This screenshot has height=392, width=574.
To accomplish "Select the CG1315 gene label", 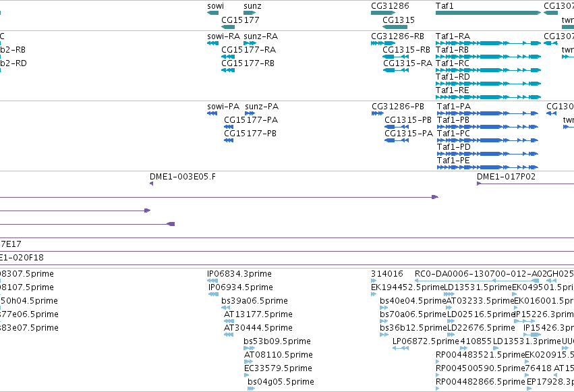I will click(399, 20).
